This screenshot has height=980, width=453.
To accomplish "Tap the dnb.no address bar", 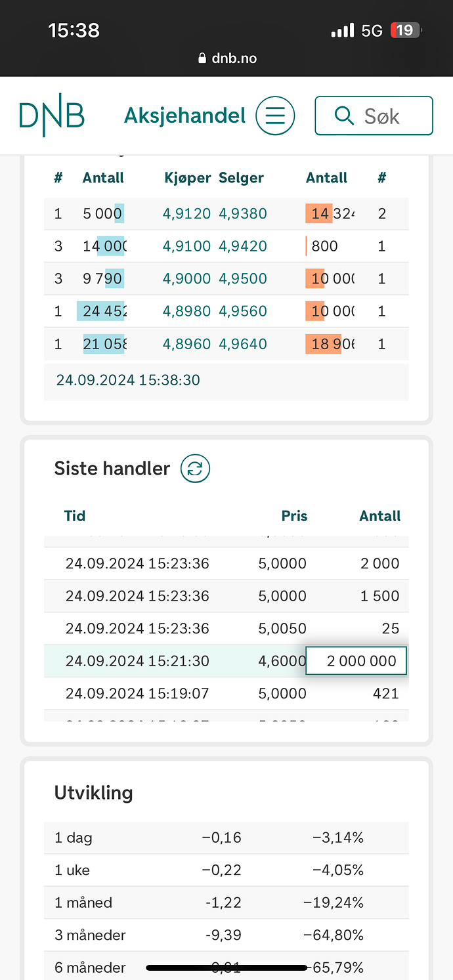I will (x=227, y=58).
